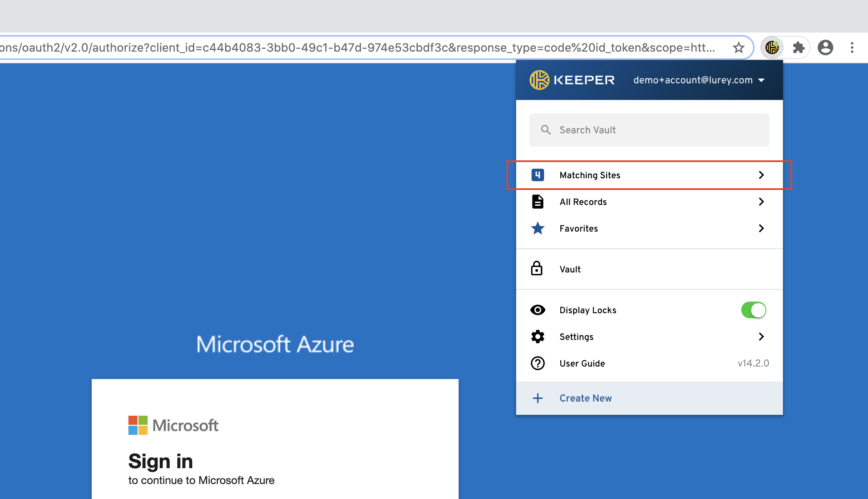Open the All Records menu entry

(650, 202)
